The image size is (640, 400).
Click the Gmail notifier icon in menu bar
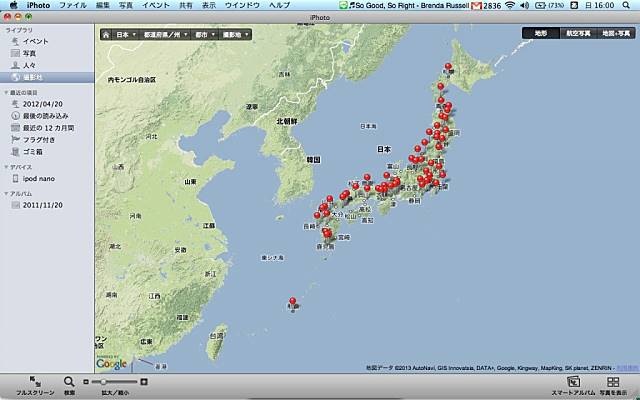click(476, 5)
